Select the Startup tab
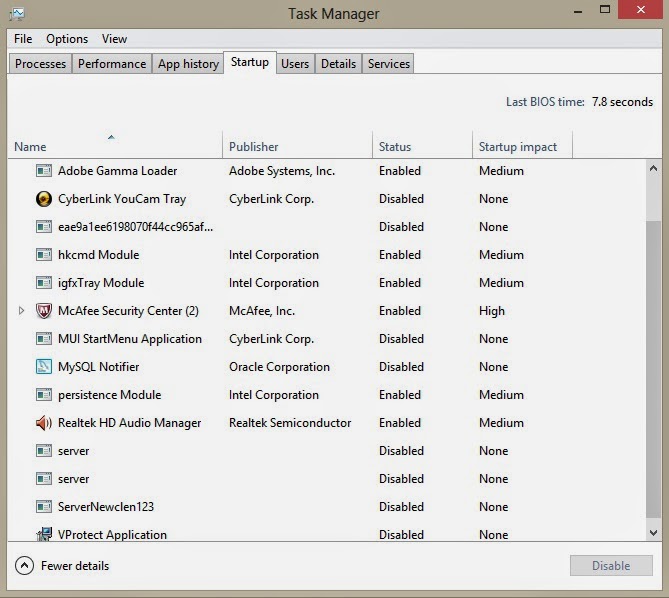Screen dimensions: 669x598 pos(250,62)
